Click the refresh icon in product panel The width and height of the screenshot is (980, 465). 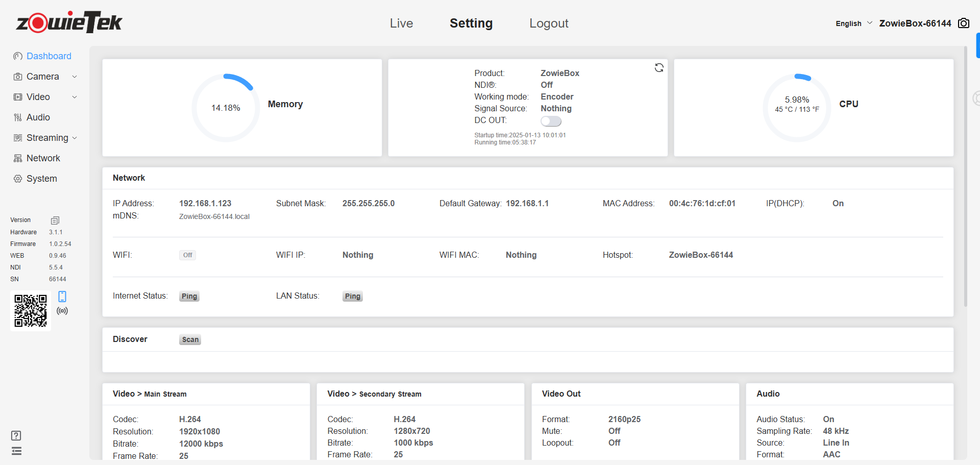coord(659,68)
